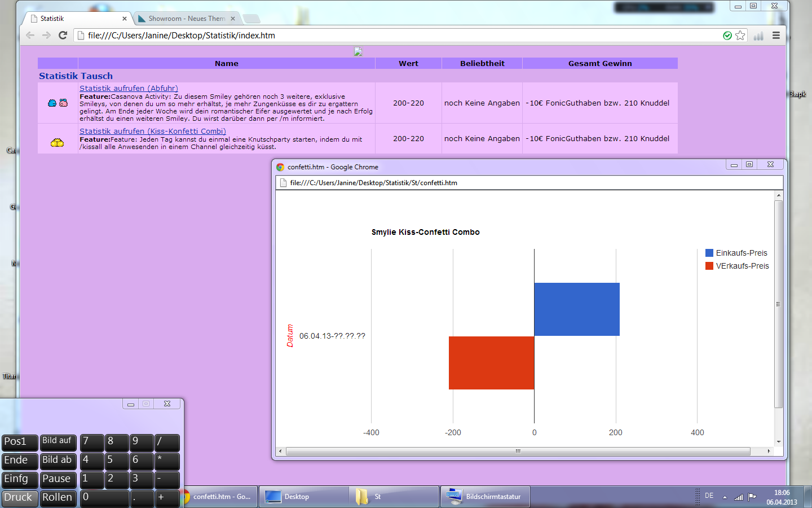Click the yellow kiss smiley icon

[58, 143]
